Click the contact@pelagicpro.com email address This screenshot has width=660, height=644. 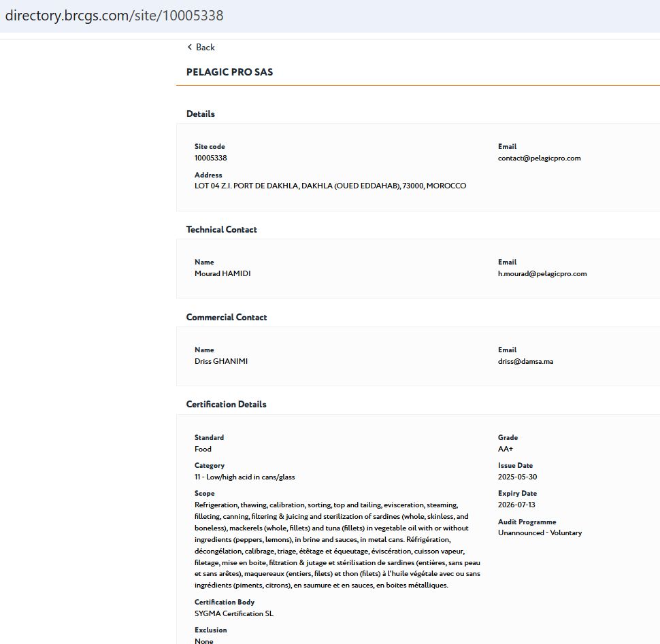(x=539, y=158)
